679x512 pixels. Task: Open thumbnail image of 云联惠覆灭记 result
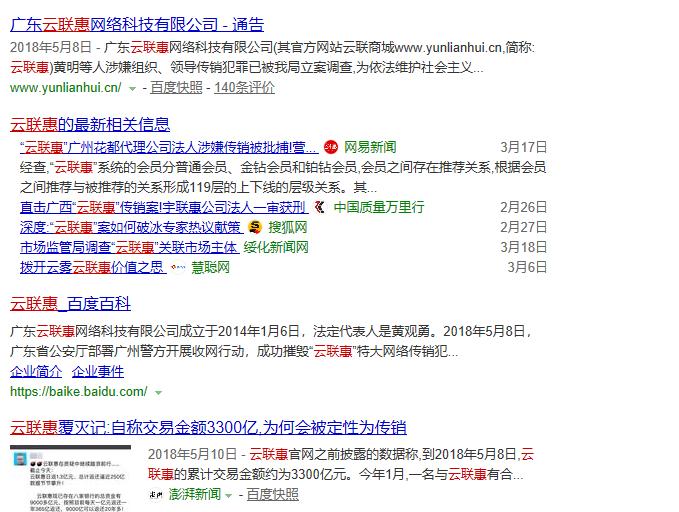coord(70,478)
